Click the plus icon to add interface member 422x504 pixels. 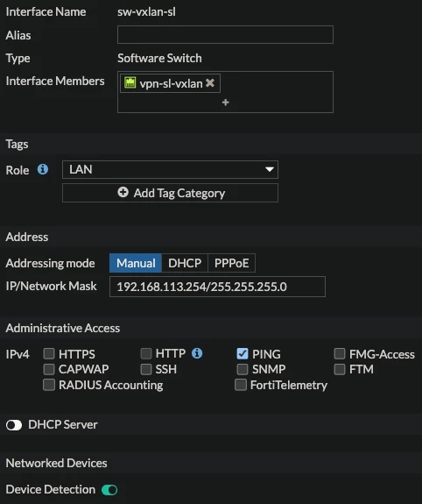click(x=226, y=103)
